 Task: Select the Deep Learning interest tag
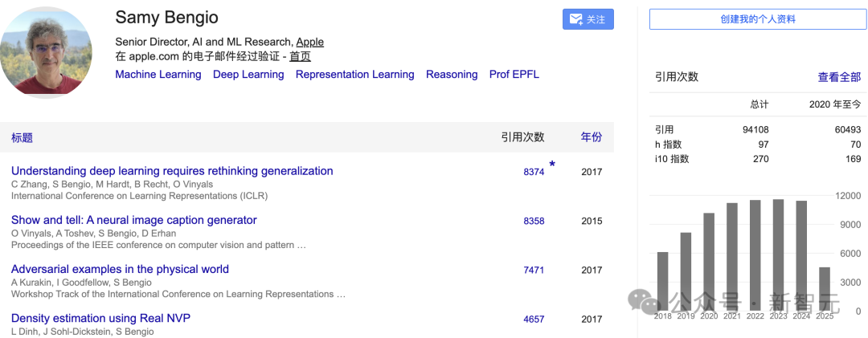[x=248, y=74]
